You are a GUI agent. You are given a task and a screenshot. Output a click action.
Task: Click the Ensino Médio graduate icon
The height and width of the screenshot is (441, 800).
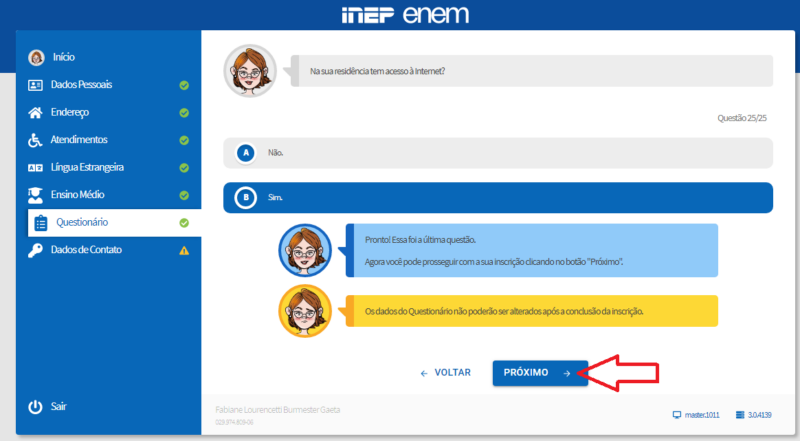tap(36, 195)
